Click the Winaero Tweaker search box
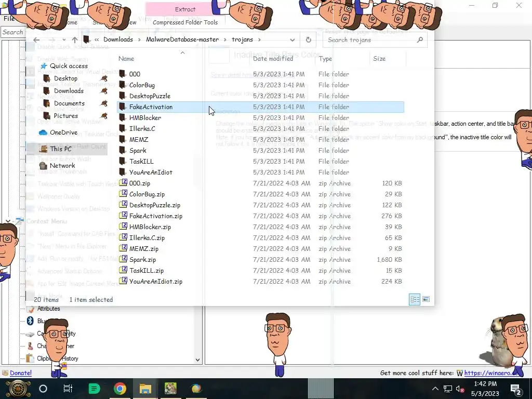 (13, 32)
